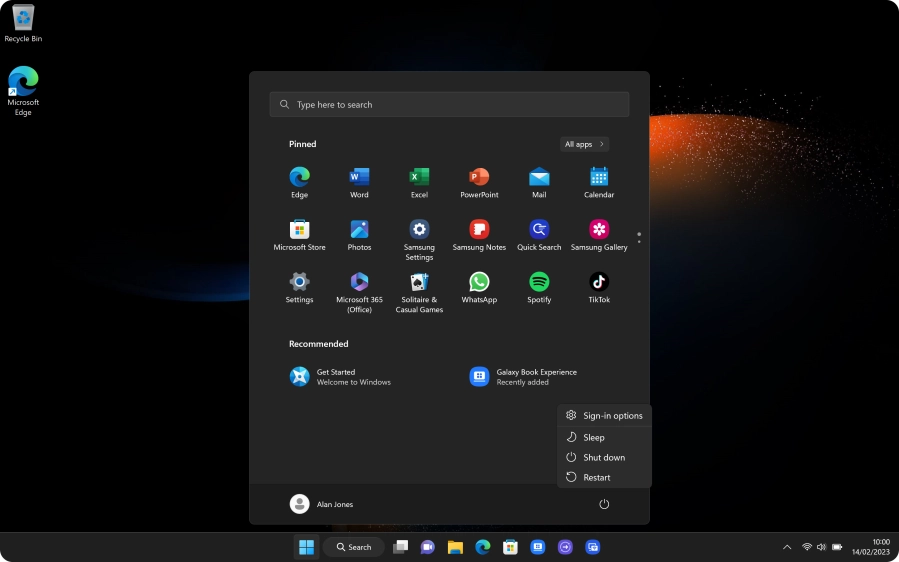Viewport: 899px width, 562px height.
Task: Expand the All apps list
Action: coord(585,144)
